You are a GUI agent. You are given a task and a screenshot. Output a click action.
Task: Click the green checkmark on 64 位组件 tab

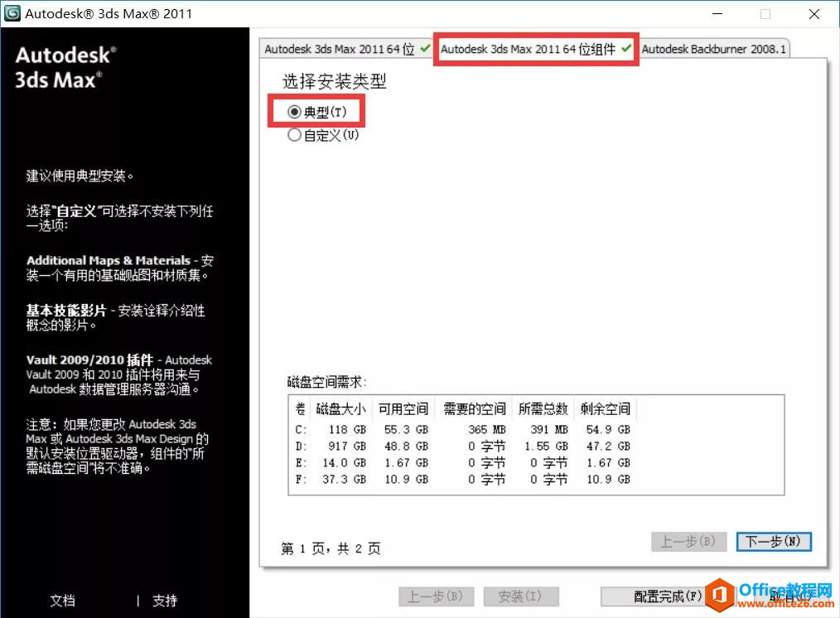click(x=625, y=48)
